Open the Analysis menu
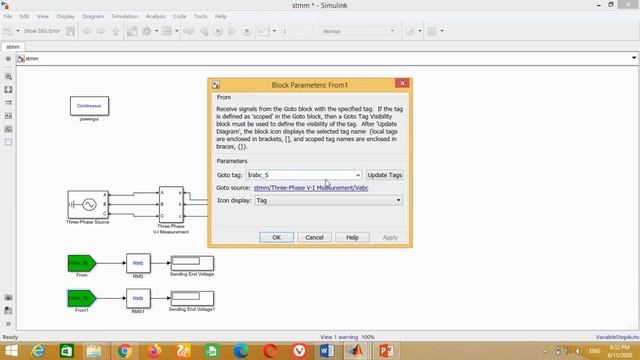640x360 pixels. 156,16
